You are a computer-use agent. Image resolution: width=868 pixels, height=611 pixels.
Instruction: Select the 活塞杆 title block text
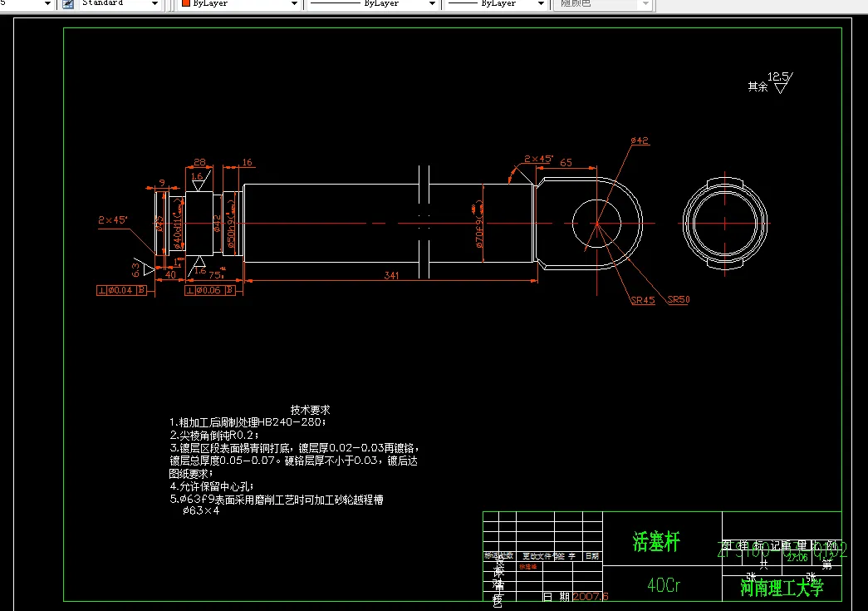point(656,541)
